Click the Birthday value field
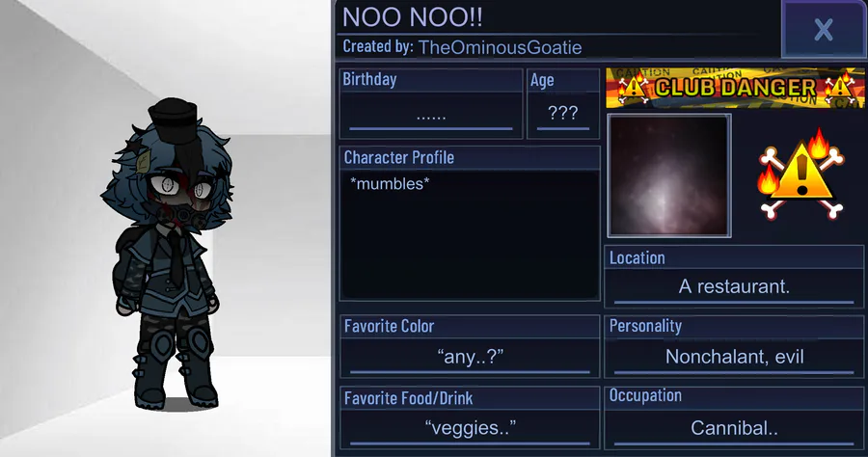Viewport: 868px width, 457px height. point(431,115)
